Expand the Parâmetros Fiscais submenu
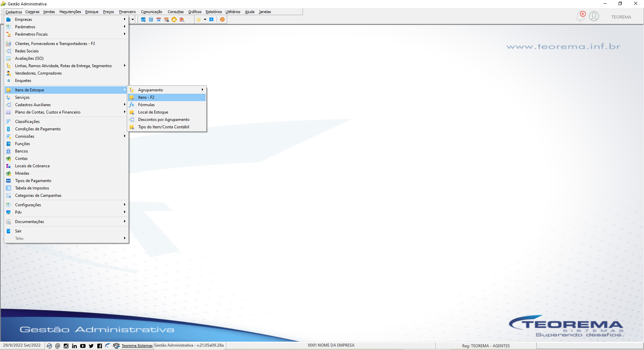Image resolution: width=644 pixels, height=350 pixels. pos(66,34)
